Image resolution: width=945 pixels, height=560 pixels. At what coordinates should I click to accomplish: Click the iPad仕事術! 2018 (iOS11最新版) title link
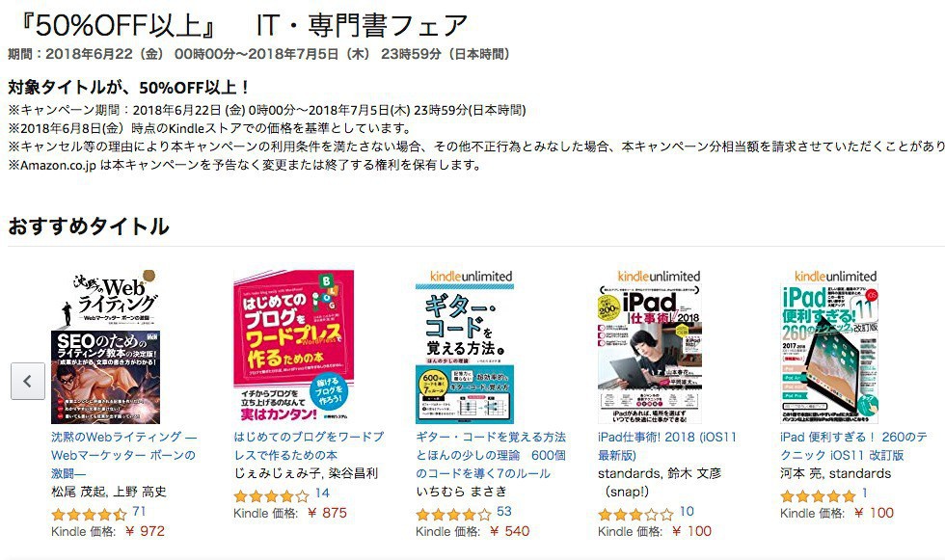(667, 445)
